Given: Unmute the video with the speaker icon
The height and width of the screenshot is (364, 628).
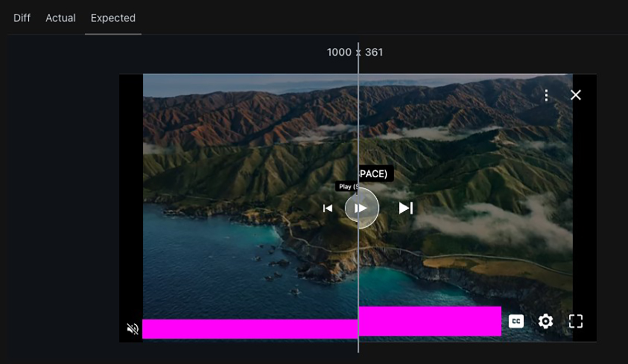Looking at the screenshot, I should click(132, 328).
